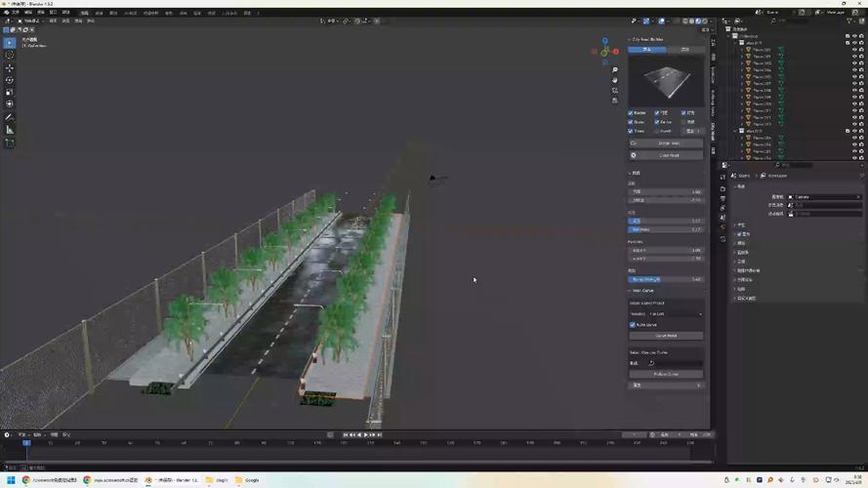This screenshot has height=488, width=868.
Task: Click the road preview thumbnail
Action: point(667,81)
